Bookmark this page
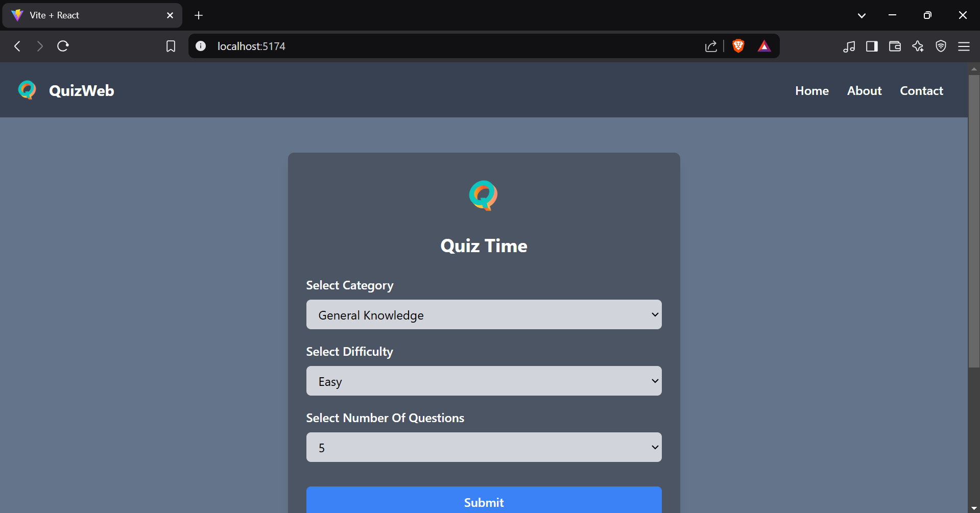 tap(171, 46)
